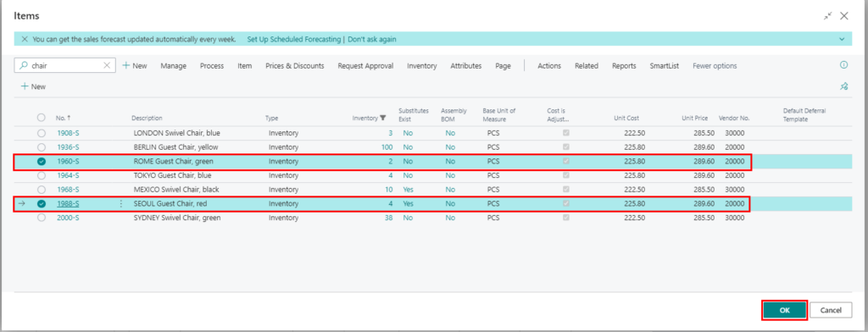
Task: Open the Inventory menu
Action: (x=422, y=66)
